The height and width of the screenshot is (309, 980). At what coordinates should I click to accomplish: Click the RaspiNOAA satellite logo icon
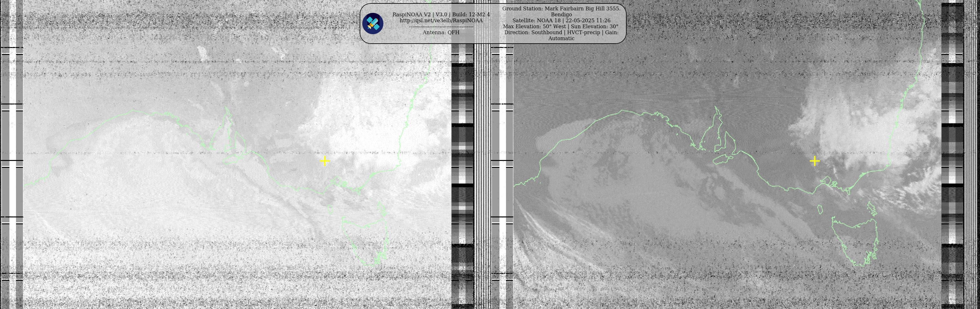(373, 24)
